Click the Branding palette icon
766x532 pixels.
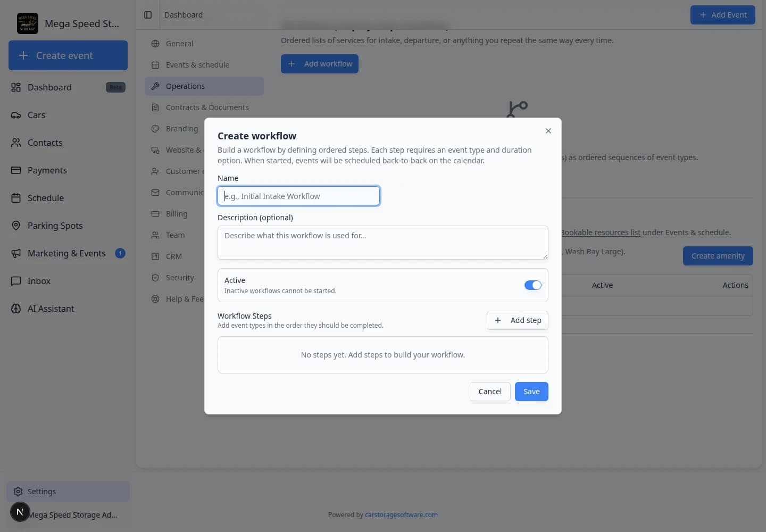tap(155, 129)
